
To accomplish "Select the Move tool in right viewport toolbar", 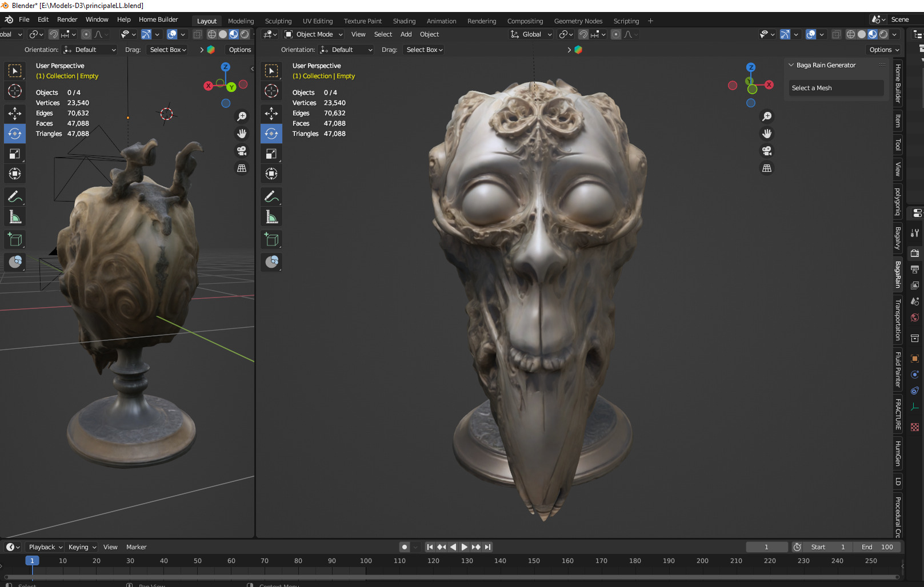I will (271, 114).
